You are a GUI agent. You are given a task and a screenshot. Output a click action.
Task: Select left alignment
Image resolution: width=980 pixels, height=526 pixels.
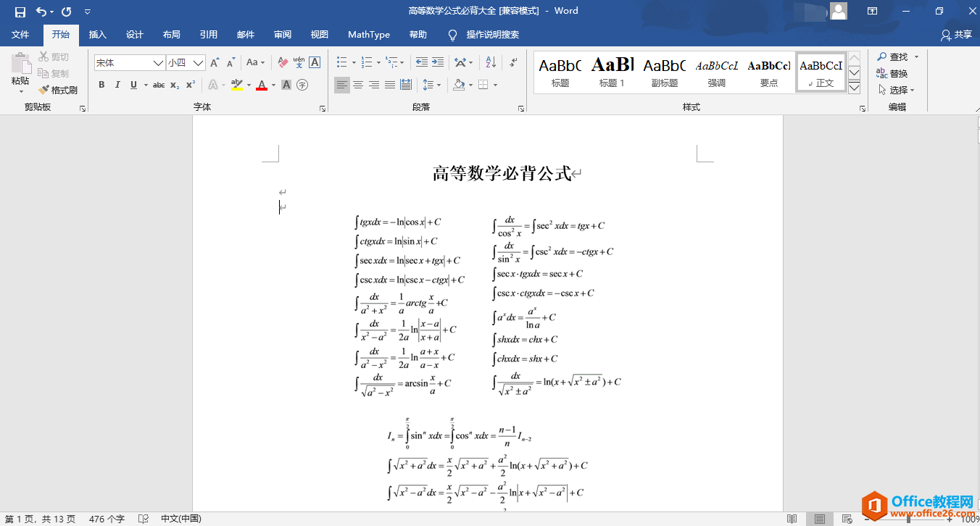tap(342, 85)
